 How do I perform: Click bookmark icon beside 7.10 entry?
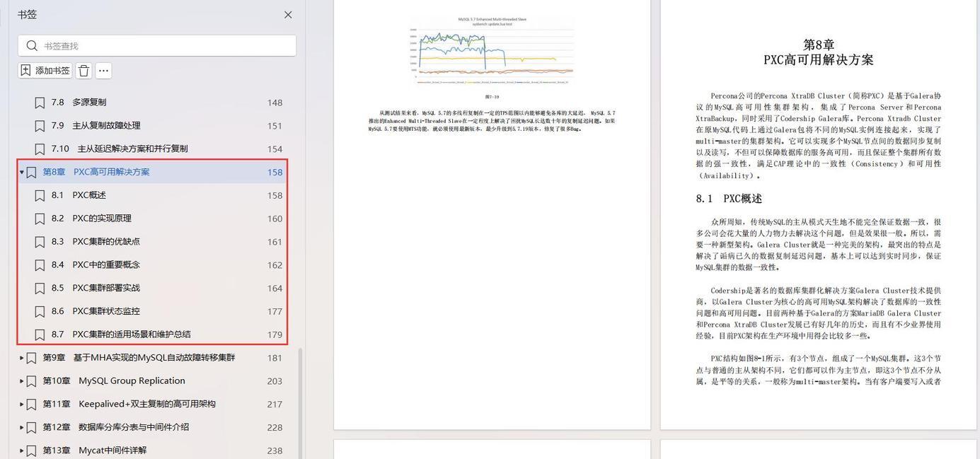40,149
